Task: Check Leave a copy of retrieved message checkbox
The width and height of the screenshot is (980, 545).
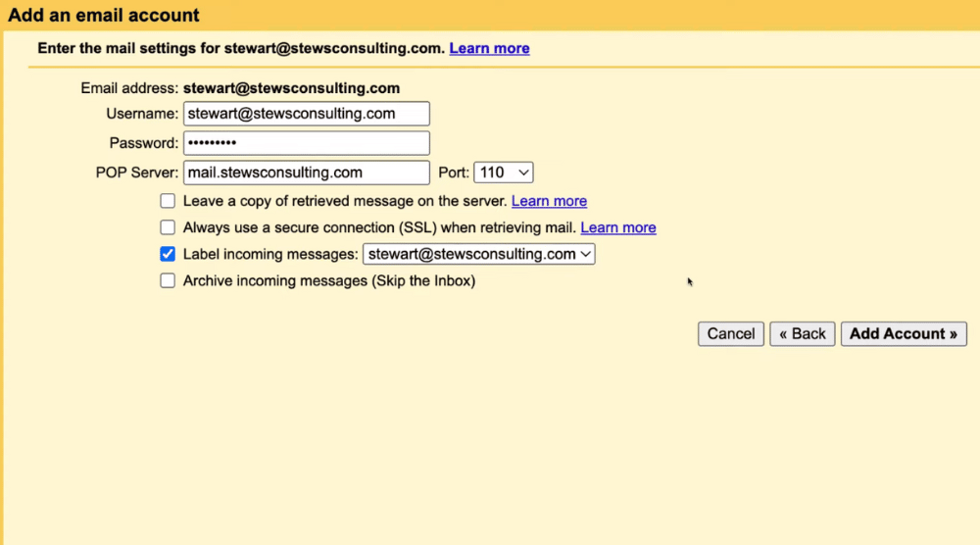Action: pyautogui.click(x=168, y=201)
